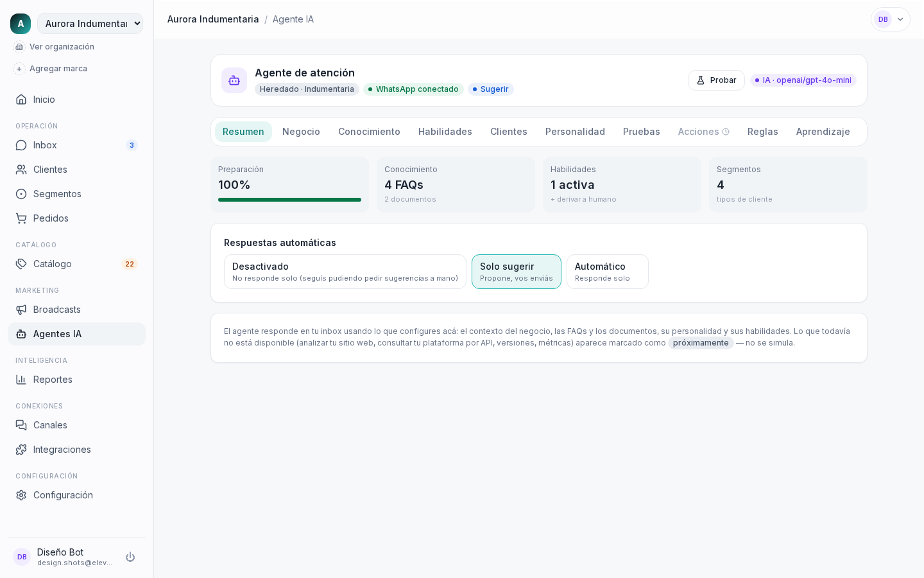Click the clock icon beside Acciones
924x578 pixels.
(x=726, y=132)
